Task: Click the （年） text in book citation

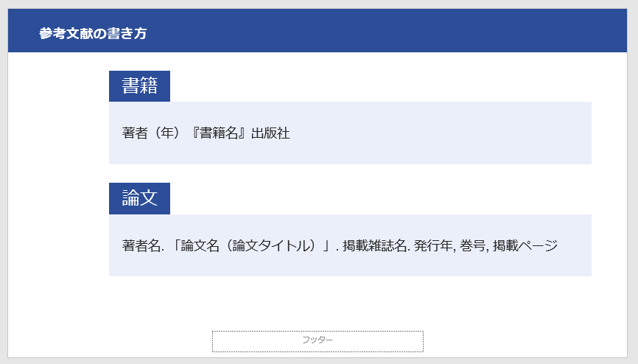Action: pyautogui.click(x=167, y=133)
